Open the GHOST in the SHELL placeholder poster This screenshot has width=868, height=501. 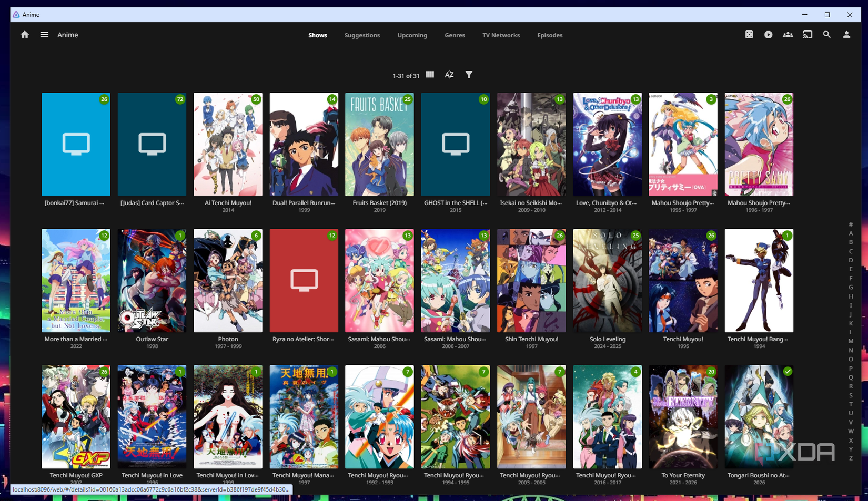[x=456, y=145]
